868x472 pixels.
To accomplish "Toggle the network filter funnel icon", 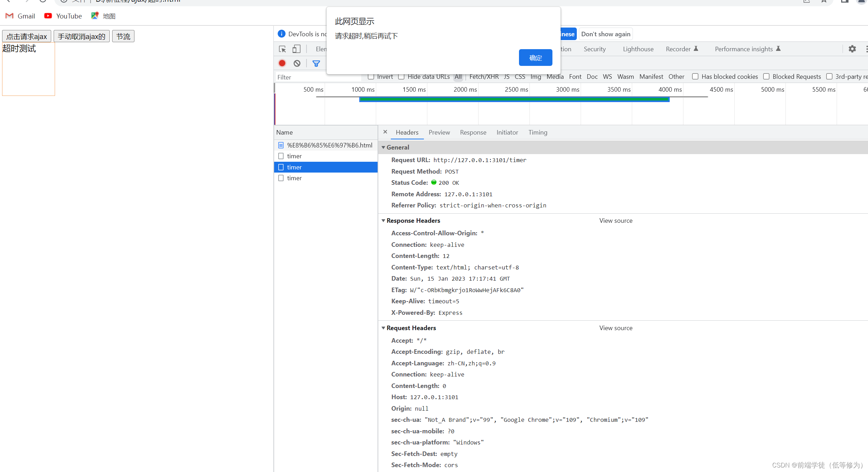I will point(316,63).
